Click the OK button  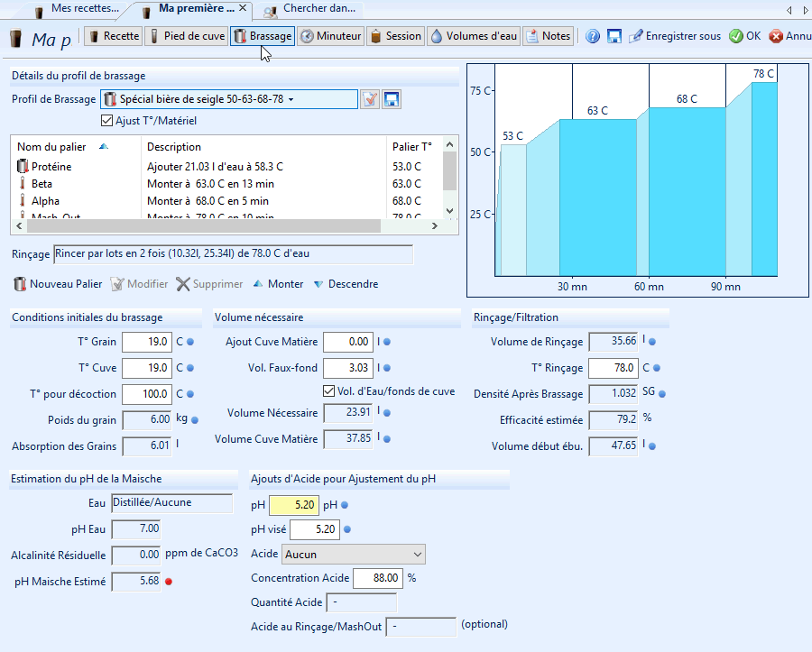(x=745, y=36)
